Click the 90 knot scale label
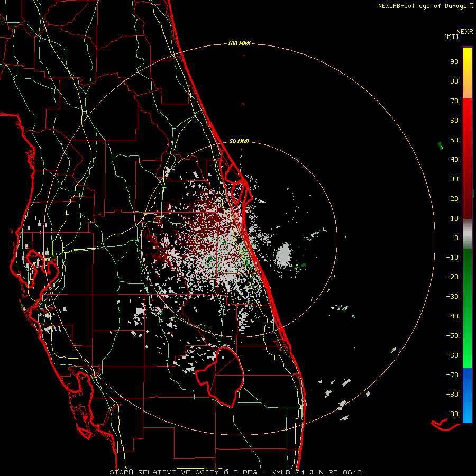This screenshot has width=476, height=476. pyautogui.click(x=454, y=62)
